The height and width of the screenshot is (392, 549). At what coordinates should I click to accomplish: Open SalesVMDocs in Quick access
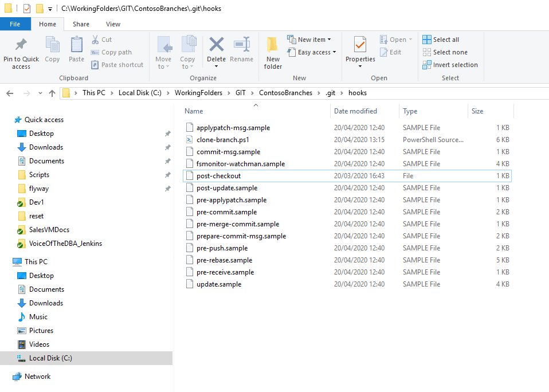click(49, 230)
